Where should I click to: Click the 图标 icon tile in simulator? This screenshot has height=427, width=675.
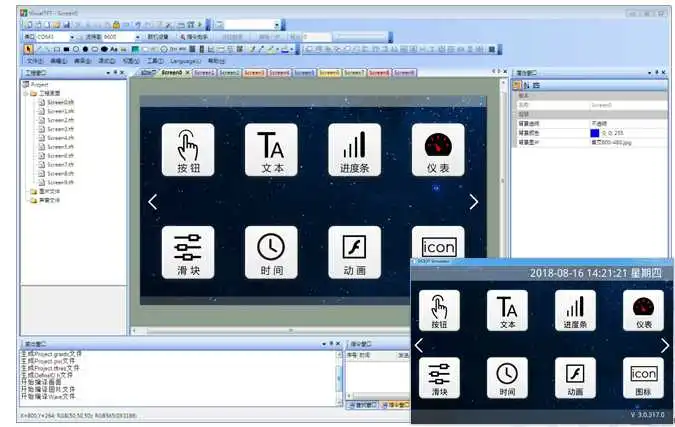point(643,378)
